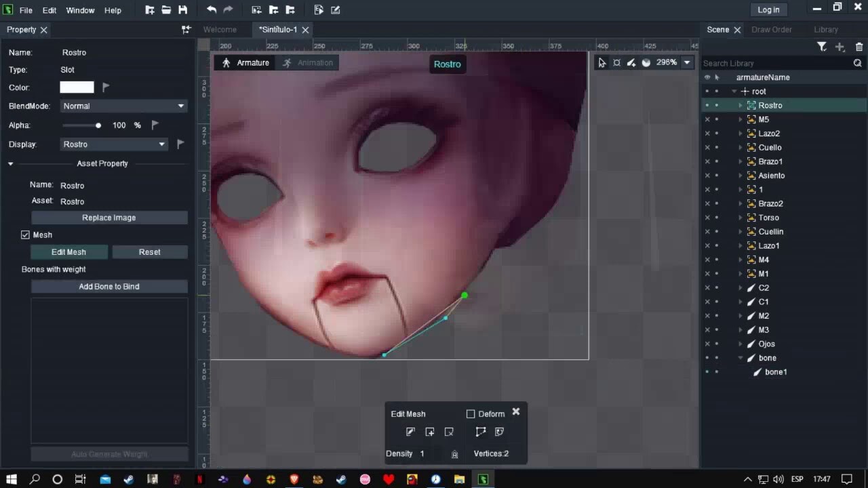This screenshot has width=868, height=488.
Task: Select the add vertex tool
Action: (x=430, y=432)
